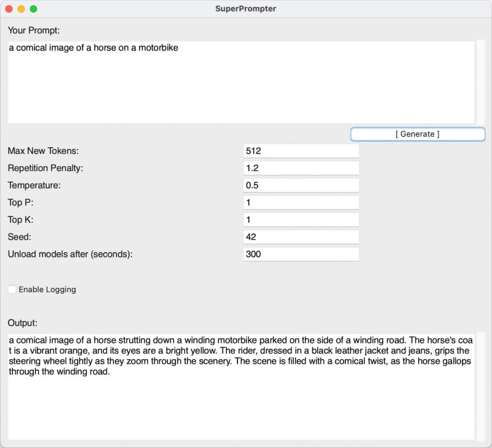Click the Output label
The image size is (492, 448).
tap(23, 322)
